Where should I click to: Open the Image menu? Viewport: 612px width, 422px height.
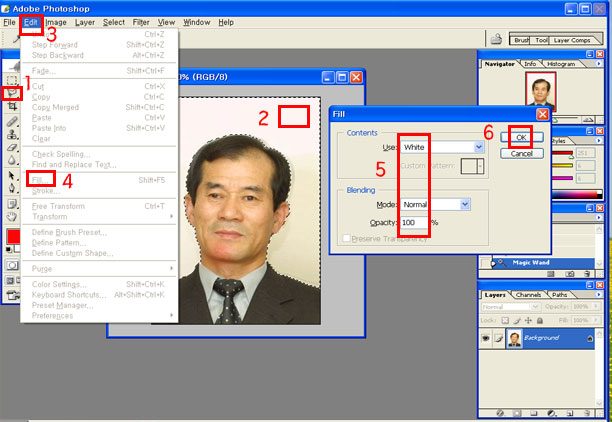(x=56, y=22)
